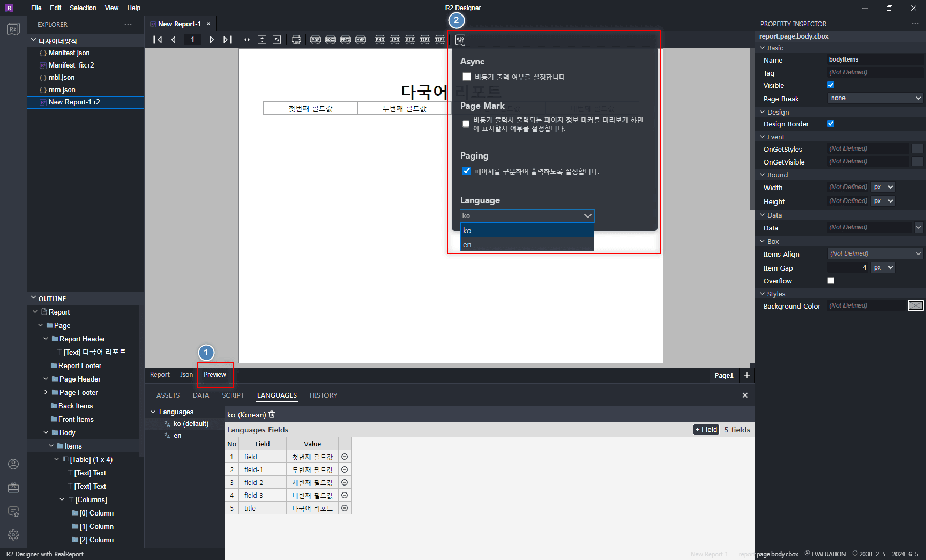Image resolution: width=926 pixels, height=560 pixels.
Task: Select the Page1 tab
Action: tap(724, 376)
